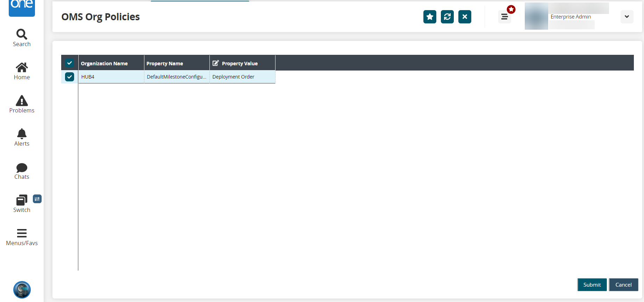Sort by Organization Name column
644x302 pixels.
click(x=111, y=63)
